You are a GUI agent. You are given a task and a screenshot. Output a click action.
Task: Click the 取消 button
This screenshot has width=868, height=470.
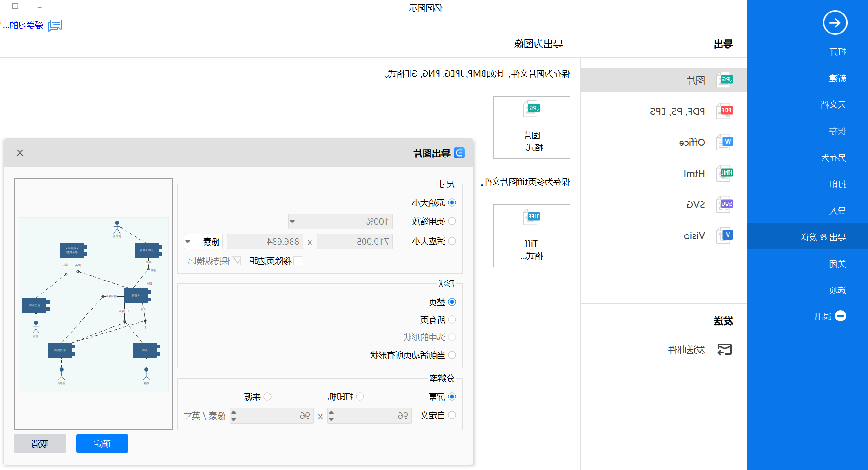coord(40,444)
